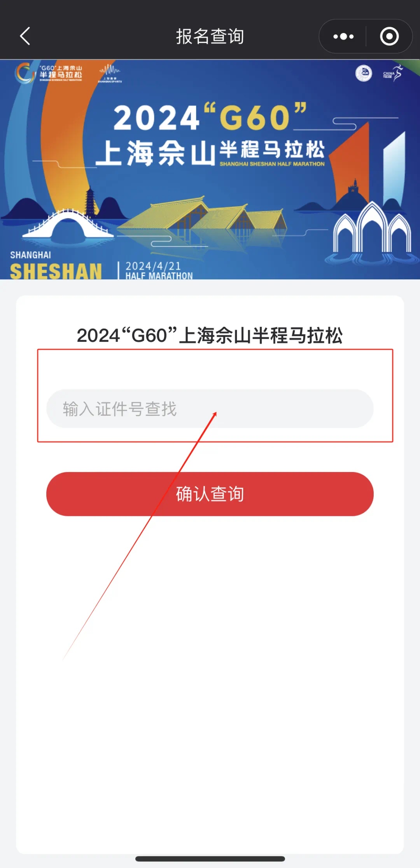The image size is (420, 868).
Task: Click the China Athletics runner logo
Action: [393, 73]
